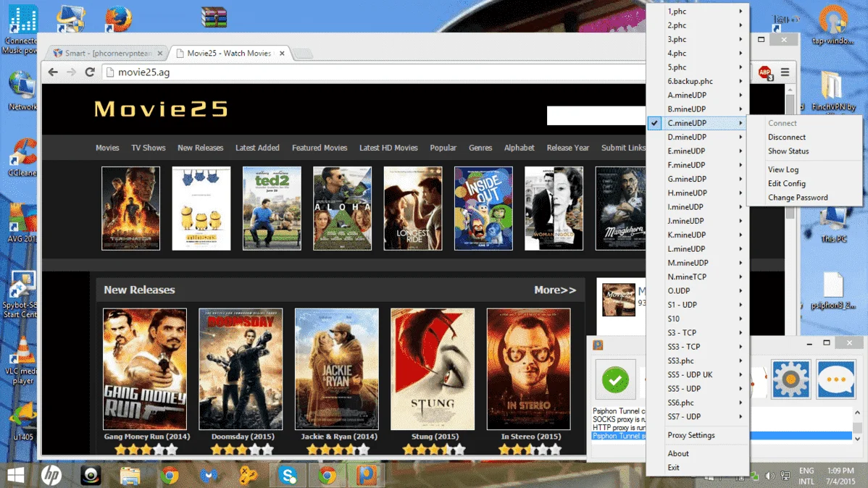
Task: Open the TV Shows navigation link
Action: (x=149, y=148)
